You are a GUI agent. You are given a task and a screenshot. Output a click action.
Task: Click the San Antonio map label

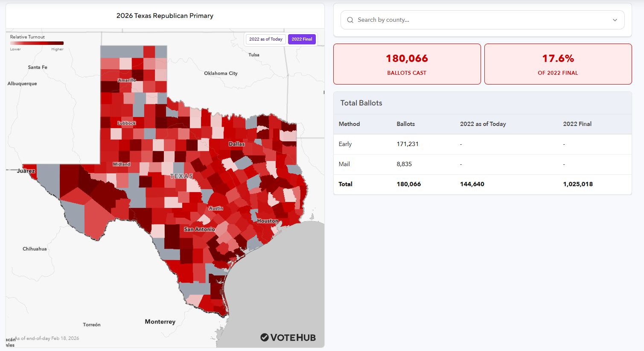(x=199, y=229)
